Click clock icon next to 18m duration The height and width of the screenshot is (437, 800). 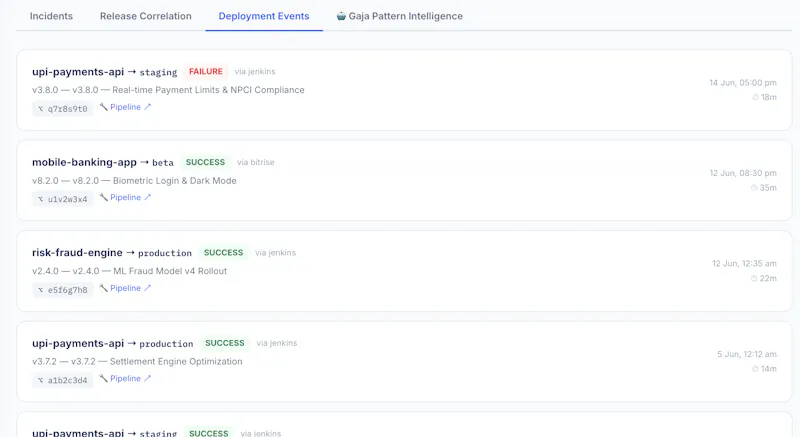click(755, 97)
